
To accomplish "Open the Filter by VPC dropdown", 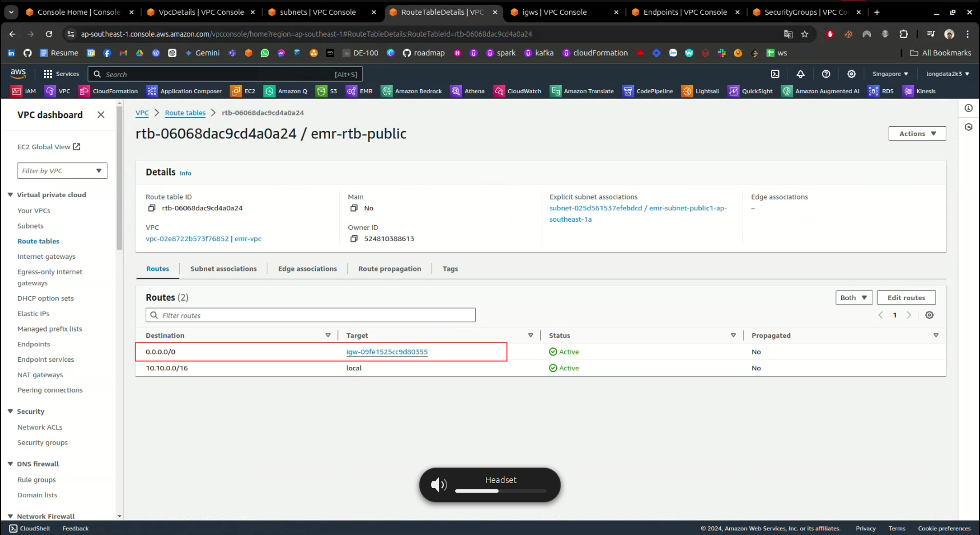I will [62, 171].
